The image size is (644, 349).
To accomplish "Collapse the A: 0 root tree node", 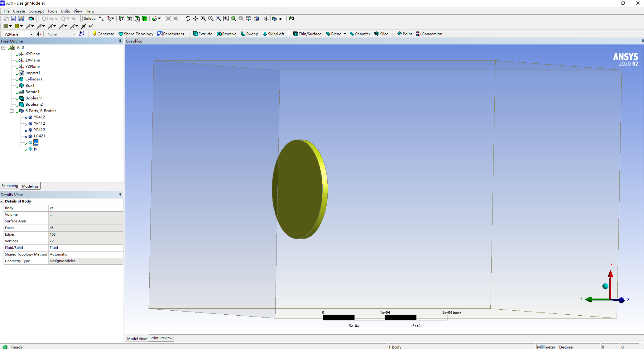I will (x=3, y=48).
